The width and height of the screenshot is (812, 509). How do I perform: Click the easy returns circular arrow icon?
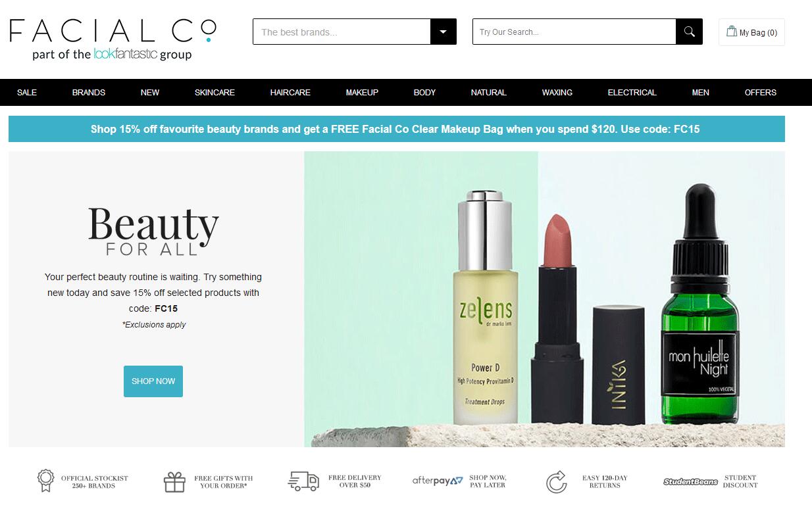tap(557, 481)
